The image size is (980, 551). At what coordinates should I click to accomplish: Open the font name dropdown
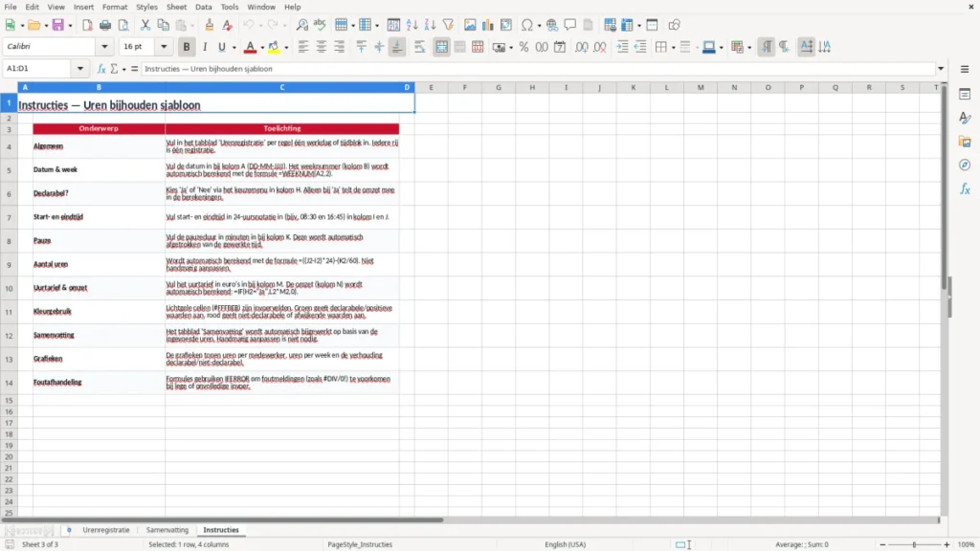104,46
